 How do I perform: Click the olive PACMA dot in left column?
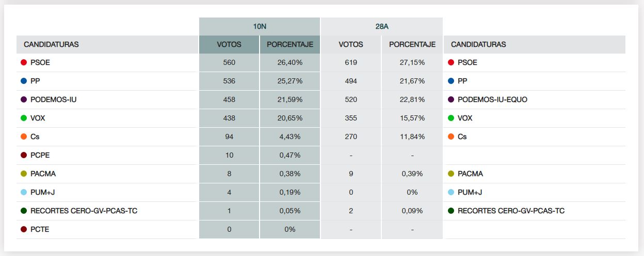[x=23, y=174]
